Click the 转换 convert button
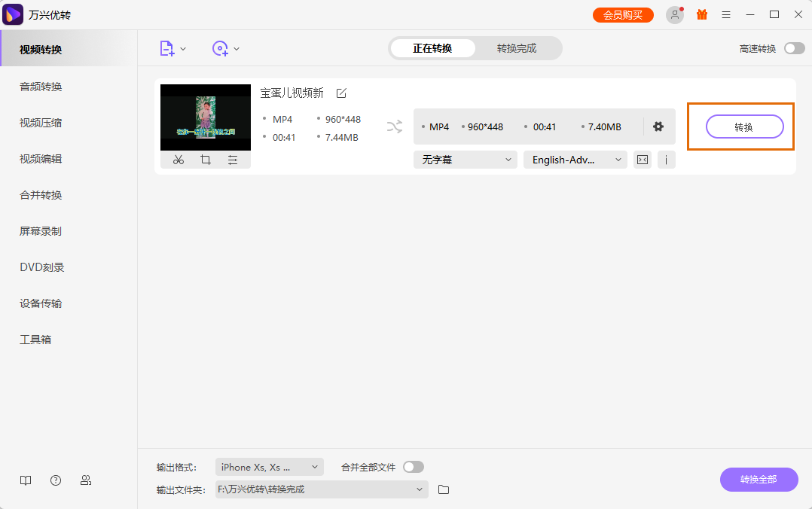812x509 pixels. tap(744, 126)
